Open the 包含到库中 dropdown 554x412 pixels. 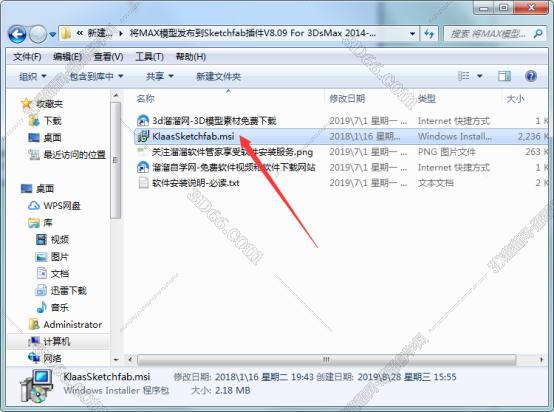[96, 76]
